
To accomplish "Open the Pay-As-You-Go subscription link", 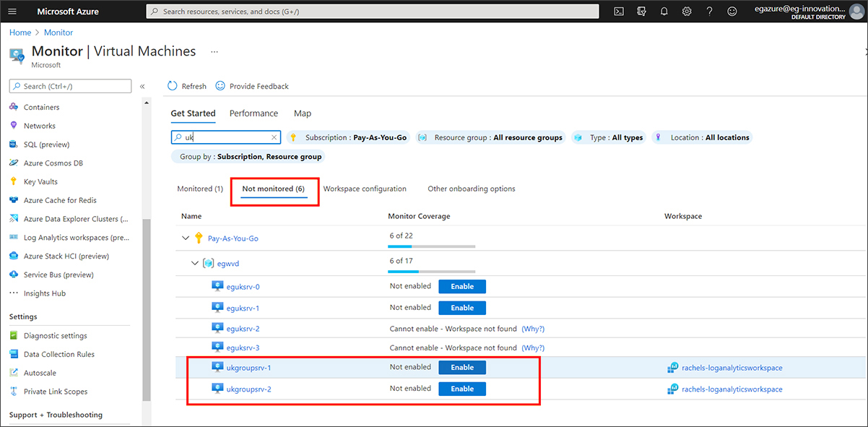I will 233,238.
